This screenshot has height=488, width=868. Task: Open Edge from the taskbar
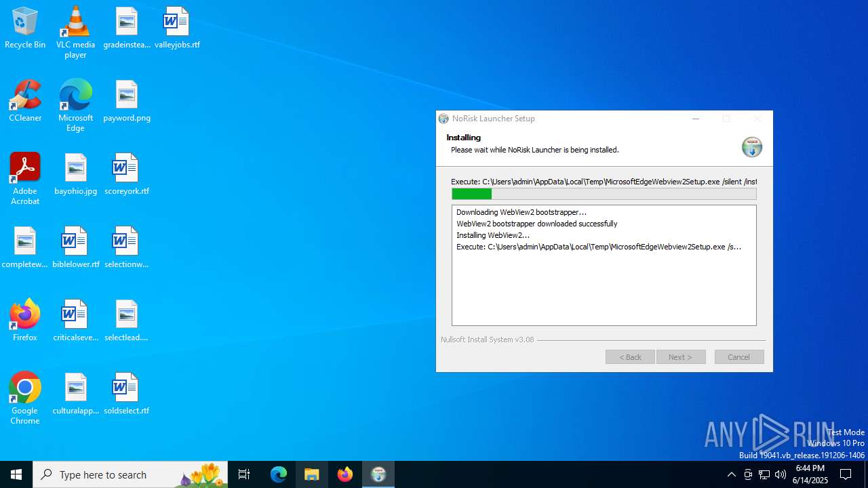click(279, 474)
